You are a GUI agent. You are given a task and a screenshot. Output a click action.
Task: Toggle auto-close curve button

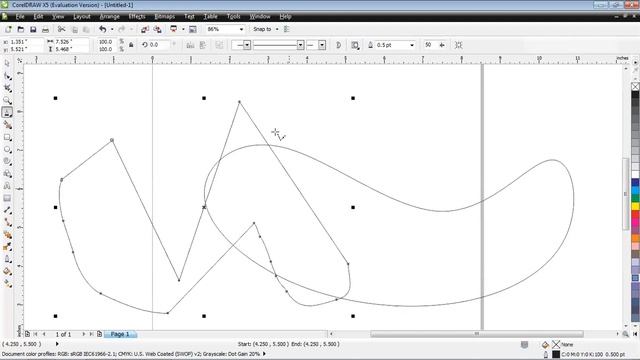tap(338, 45)
